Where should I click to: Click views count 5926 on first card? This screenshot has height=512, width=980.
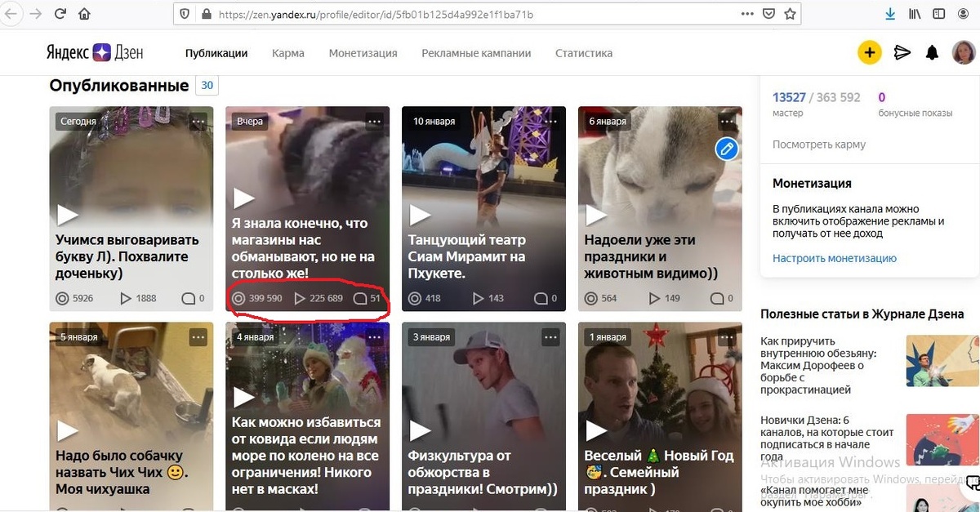point(74,298)
